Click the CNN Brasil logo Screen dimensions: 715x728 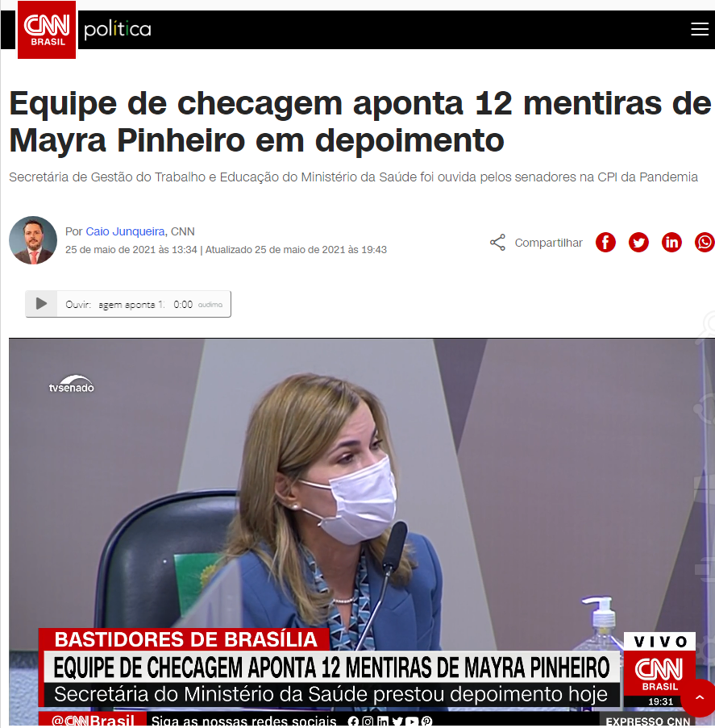[x=47, y=30]
